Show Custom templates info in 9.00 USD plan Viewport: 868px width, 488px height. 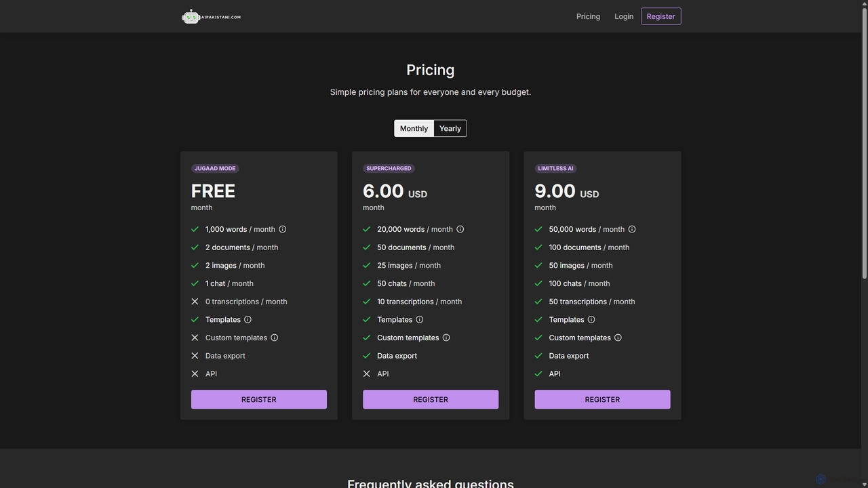(x=618, y=338)
